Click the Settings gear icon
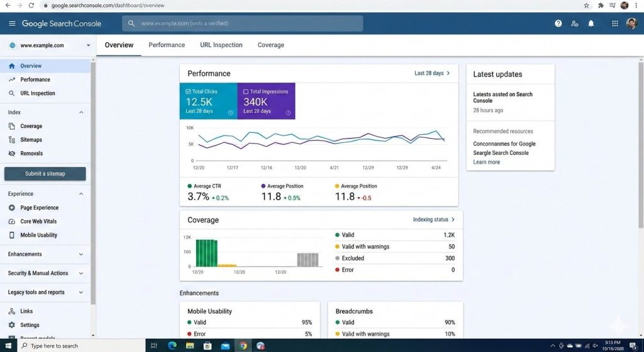The width and height of the screenshot is (644, 352). (x=11, y=325)
